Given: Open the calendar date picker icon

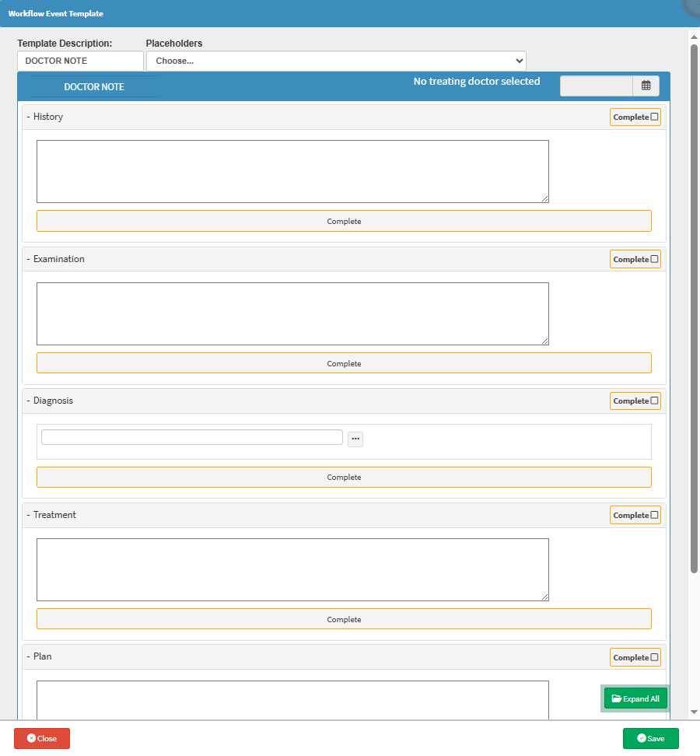Looking at the screenshot, I should point(646,86).
